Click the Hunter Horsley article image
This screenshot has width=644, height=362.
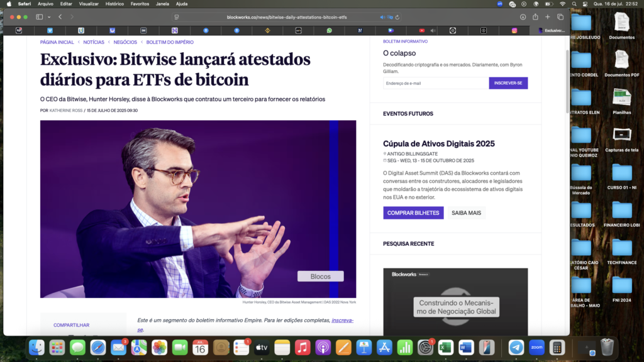[198, 209]
